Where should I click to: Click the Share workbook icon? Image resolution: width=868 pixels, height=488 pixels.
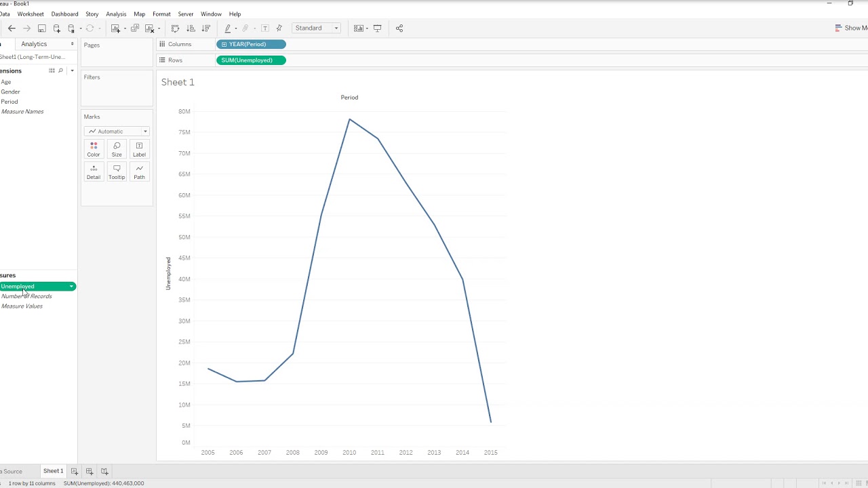(x=399, y=28)
